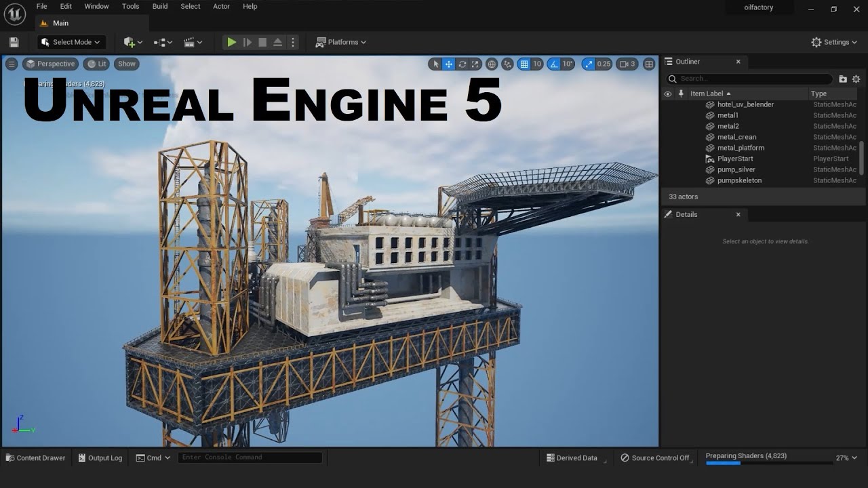Toggle scale snapping
868x488 pixels.
click(x=588, y=64)
